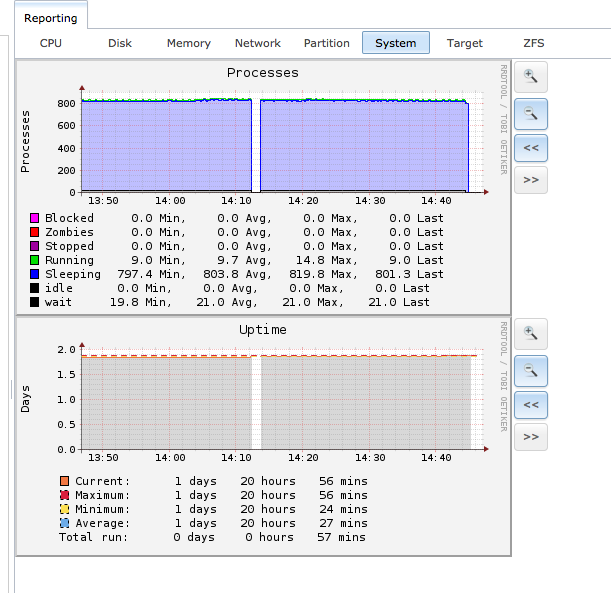611x593 pixels.
Task: Open the Reporting tab
Action: pyautogui.click(x=51, y=18)
